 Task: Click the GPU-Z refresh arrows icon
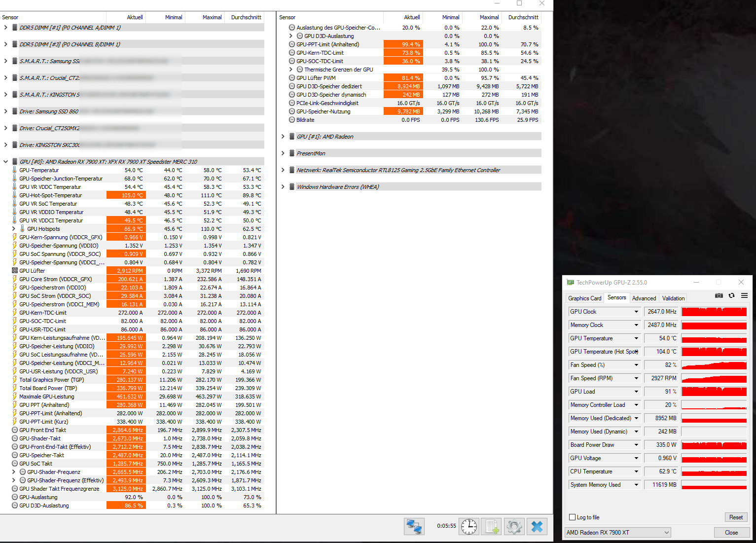coord(732,295)
